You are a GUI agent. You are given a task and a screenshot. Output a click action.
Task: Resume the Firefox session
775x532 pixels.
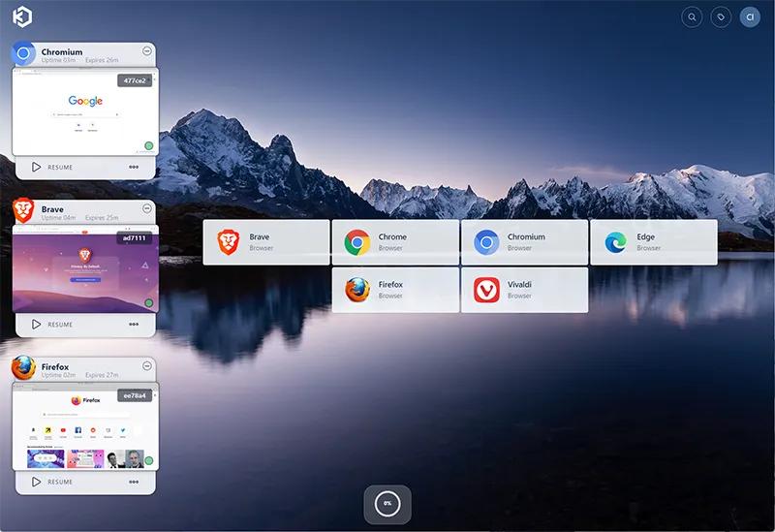tap(52, 482)
